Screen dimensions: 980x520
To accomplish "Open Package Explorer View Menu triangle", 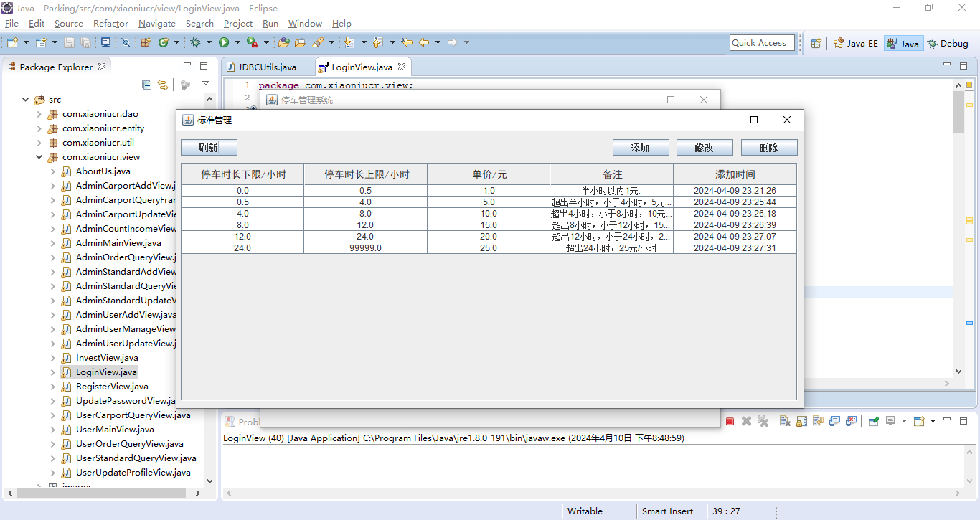I will (x=206, y=84).
